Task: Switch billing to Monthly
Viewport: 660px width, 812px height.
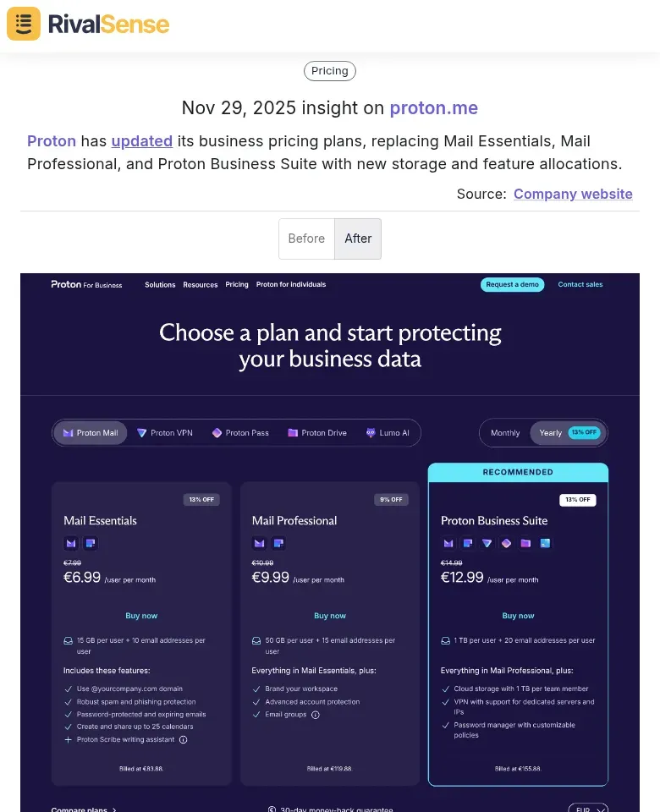Action: 505,432
